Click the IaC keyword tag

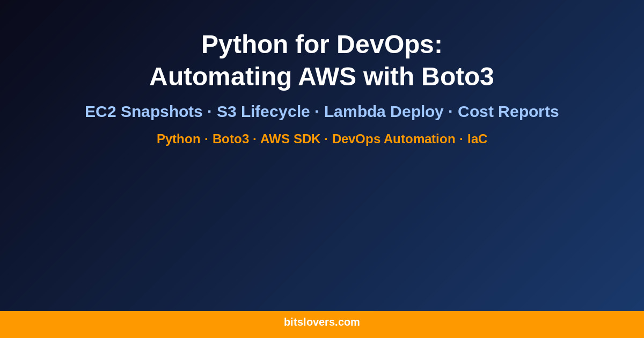tap(478, 139)
